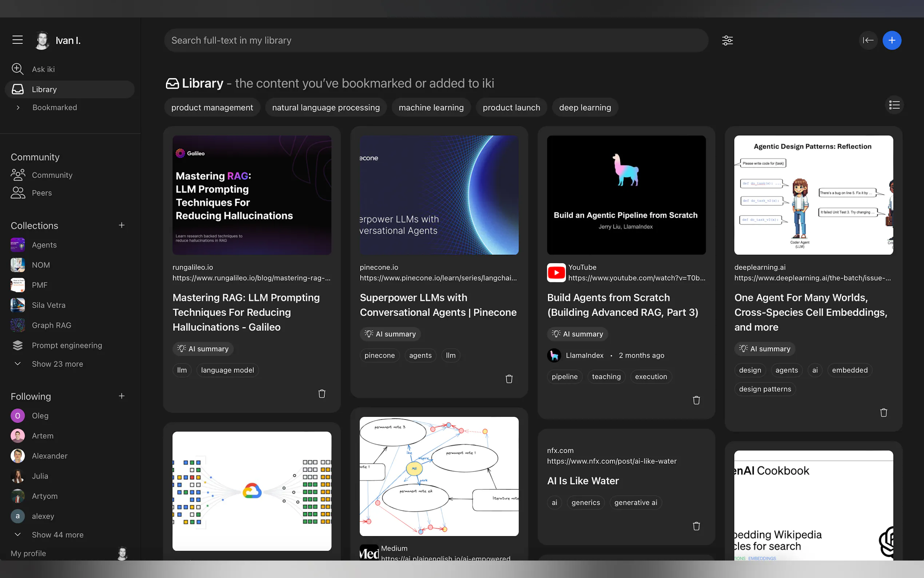Screen dimensions: 924x578
Task: Toggle list view layout icon
Action: pyautogui.click(x=894, y=105)
